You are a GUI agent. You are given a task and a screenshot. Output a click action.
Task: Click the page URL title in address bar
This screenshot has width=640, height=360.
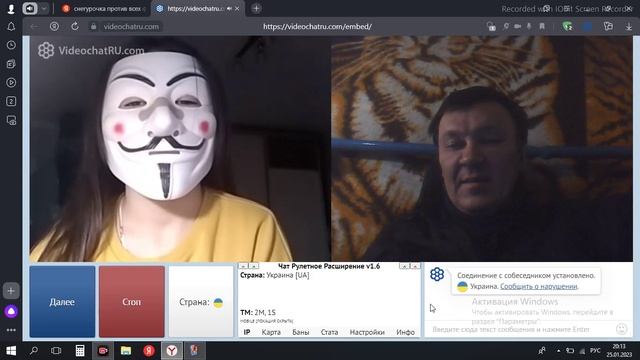pos(317,27)
